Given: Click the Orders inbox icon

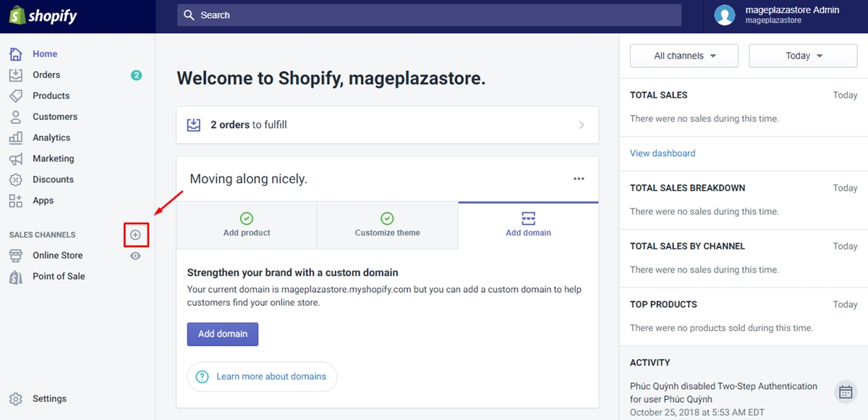Looking at the screenshot, I should tap(16, 74).
